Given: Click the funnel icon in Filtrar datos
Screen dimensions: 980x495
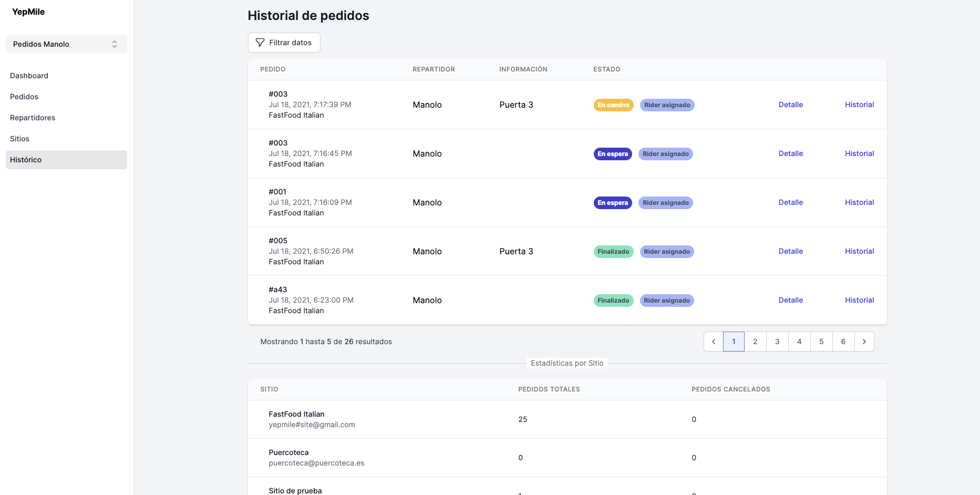Looking at the screenshot, I should click(x=260, y=43).
